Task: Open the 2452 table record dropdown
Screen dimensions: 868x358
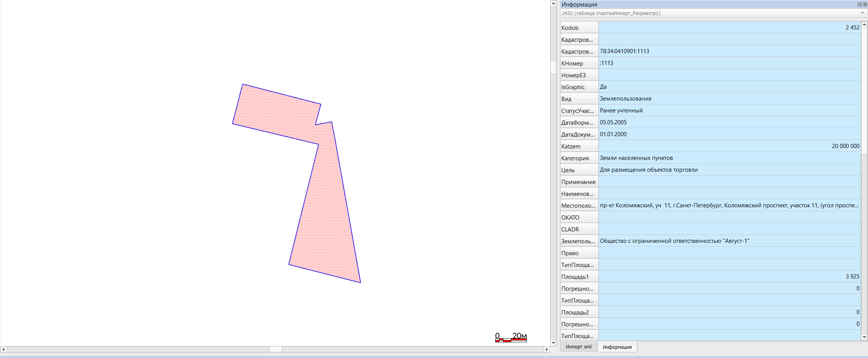Action: [862, 13]
